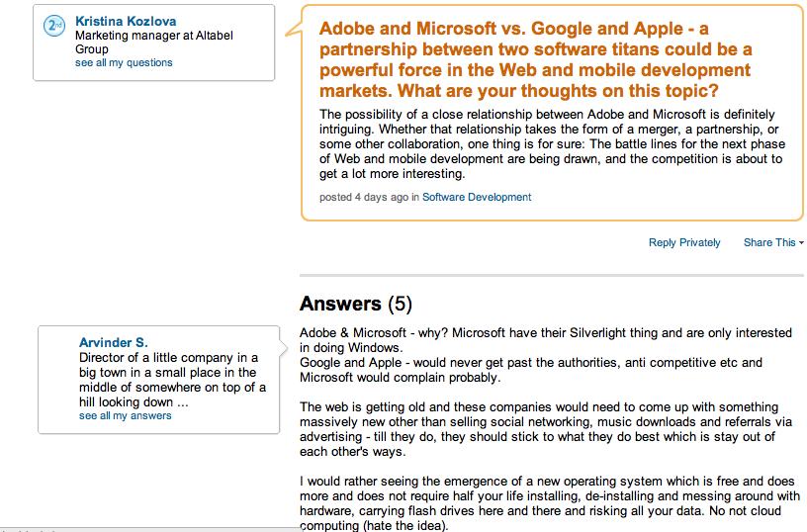The image size is (807, 532).
Task: View all of Kristina's questions
Action: click(x=124, y=62)
